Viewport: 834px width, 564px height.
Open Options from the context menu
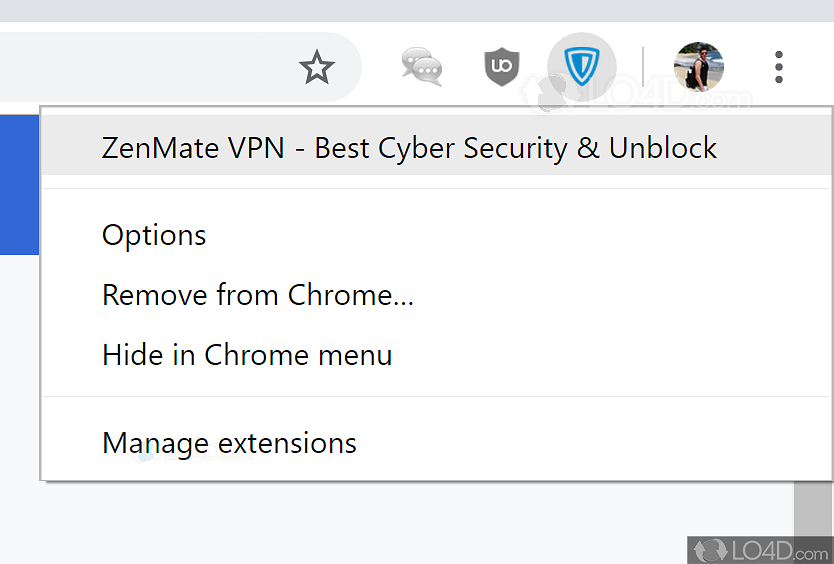point(154,235)
